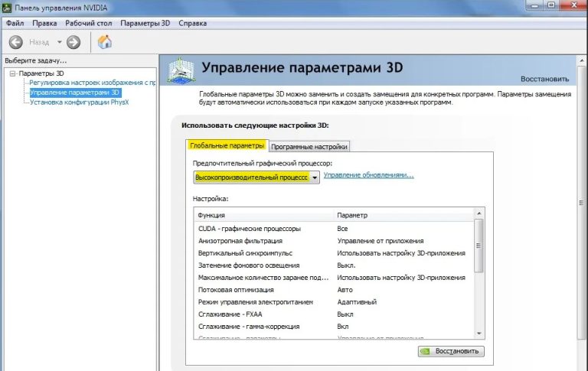Select Регулировка настроек изображения tree item
588x371 pixels.
coord(92,83)
